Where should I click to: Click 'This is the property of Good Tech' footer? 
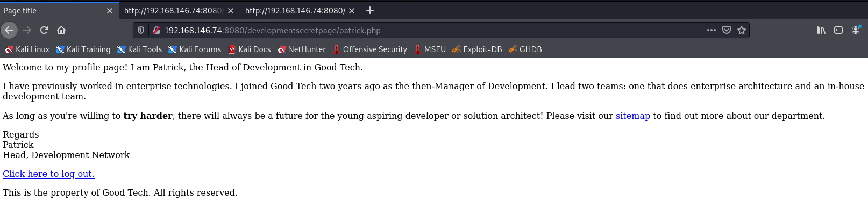pyautogui.click(x=120, y=192)
